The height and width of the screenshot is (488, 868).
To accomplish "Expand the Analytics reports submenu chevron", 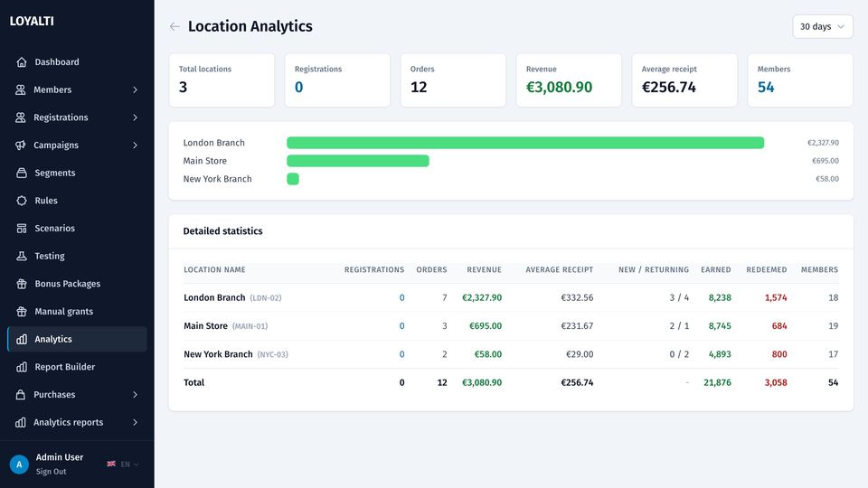I will click(135, 422).
